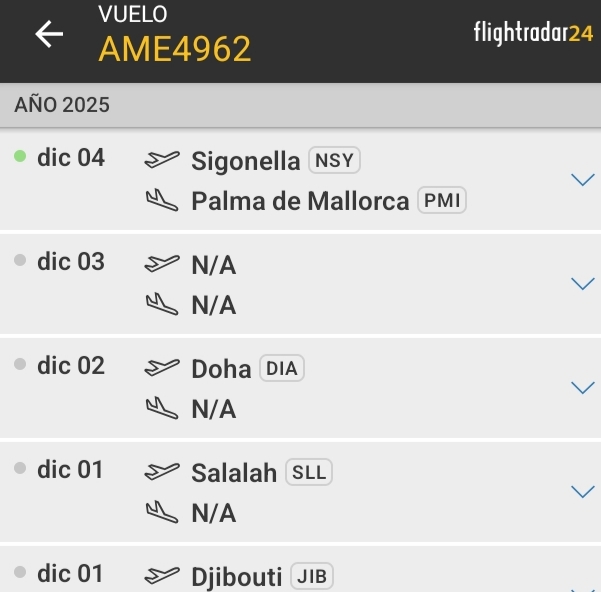Open the Palma de Mallorca destination link
The image size is (601, 592).
pos(300,201)
